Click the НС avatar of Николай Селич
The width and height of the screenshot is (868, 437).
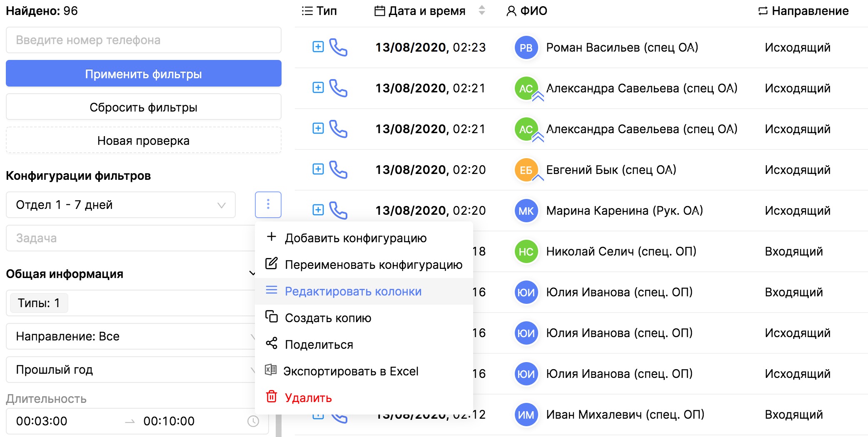526,252
